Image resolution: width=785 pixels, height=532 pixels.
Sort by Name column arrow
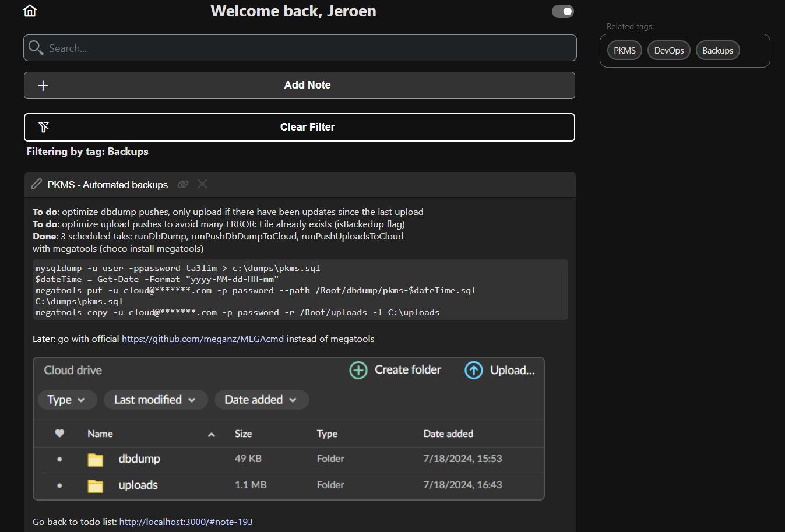pos(212,435)
